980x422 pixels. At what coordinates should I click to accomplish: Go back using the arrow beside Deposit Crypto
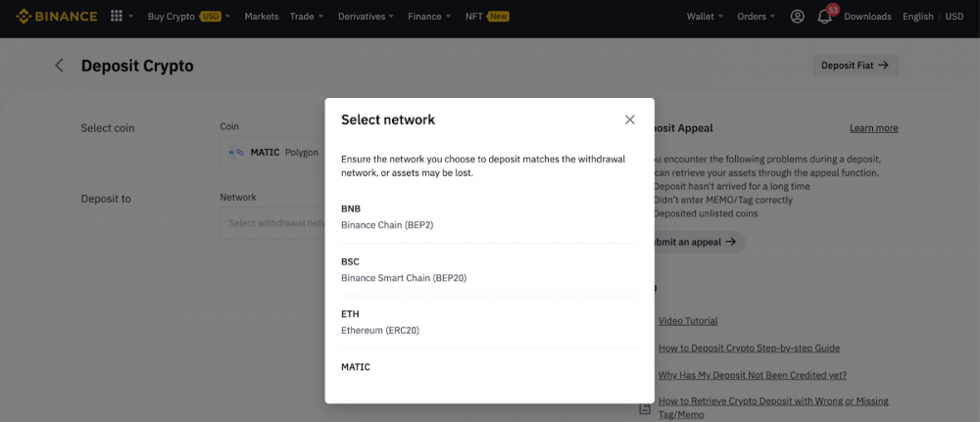point(60,66)
